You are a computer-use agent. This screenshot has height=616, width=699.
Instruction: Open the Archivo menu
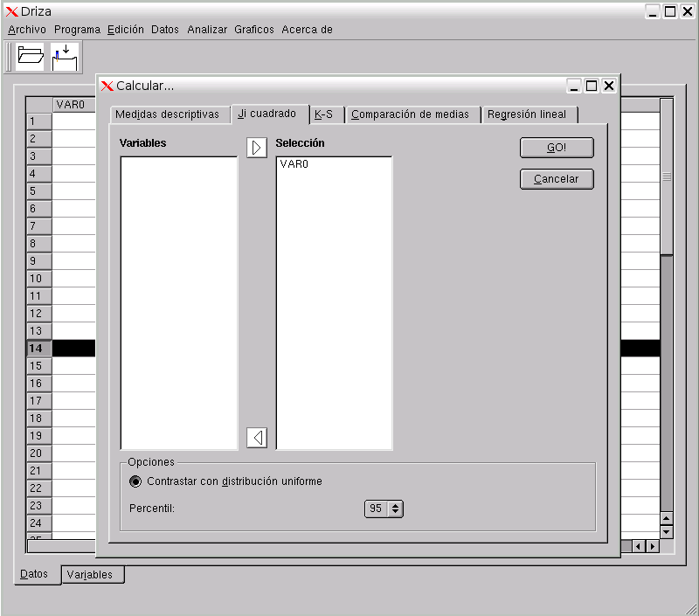(x=27, y=30)
